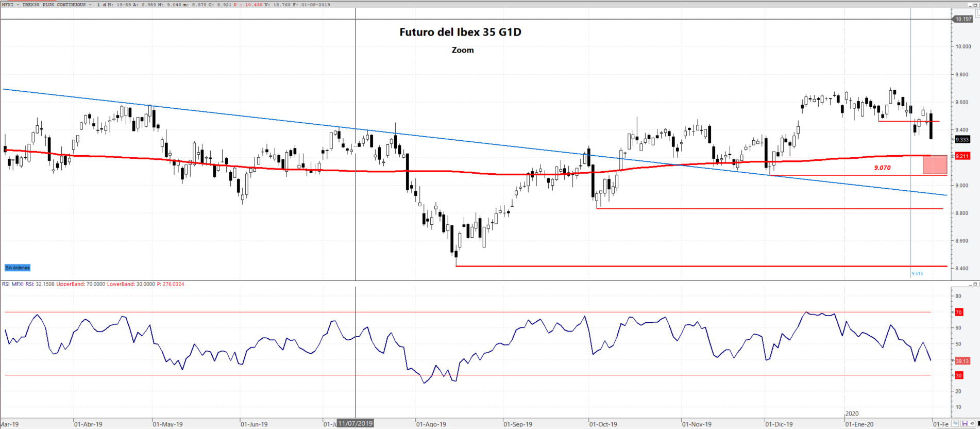The width and height of the screenshot is (980, 429).
Task: Click the 01-Sep-19 date on time axis
Action: 518,424
